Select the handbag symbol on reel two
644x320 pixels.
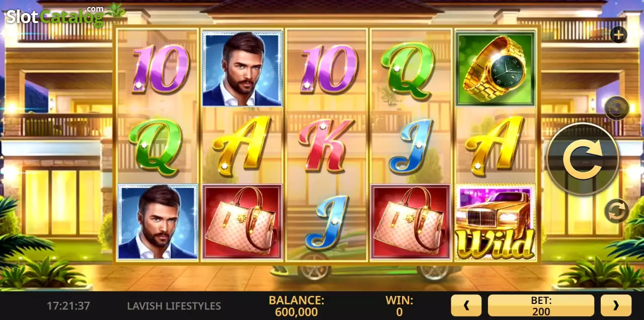point(242,222)
